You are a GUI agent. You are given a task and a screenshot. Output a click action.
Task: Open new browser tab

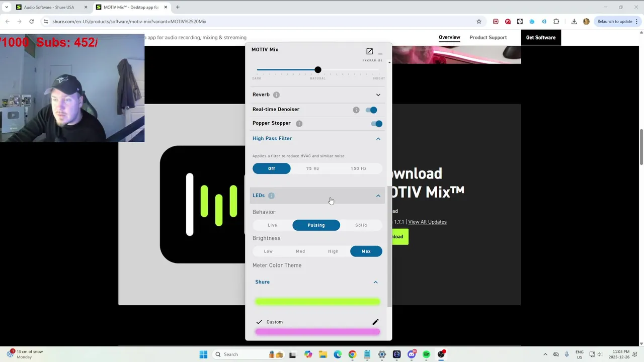178,7
